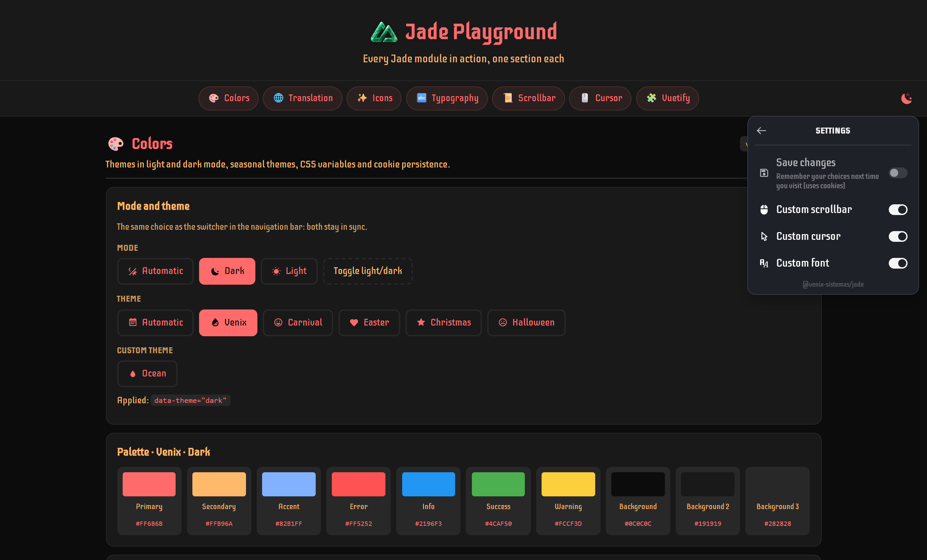
Task: Apply the Christmas theme
Action: (x=444, y=323)
